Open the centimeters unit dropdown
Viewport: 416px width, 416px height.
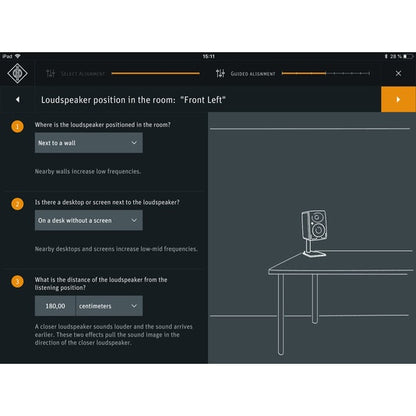(x=109, y=306)
